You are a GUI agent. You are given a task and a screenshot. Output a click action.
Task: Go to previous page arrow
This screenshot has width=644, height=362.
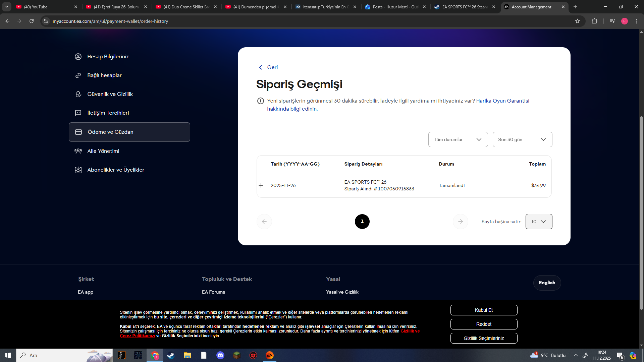[x=264, y=222]
